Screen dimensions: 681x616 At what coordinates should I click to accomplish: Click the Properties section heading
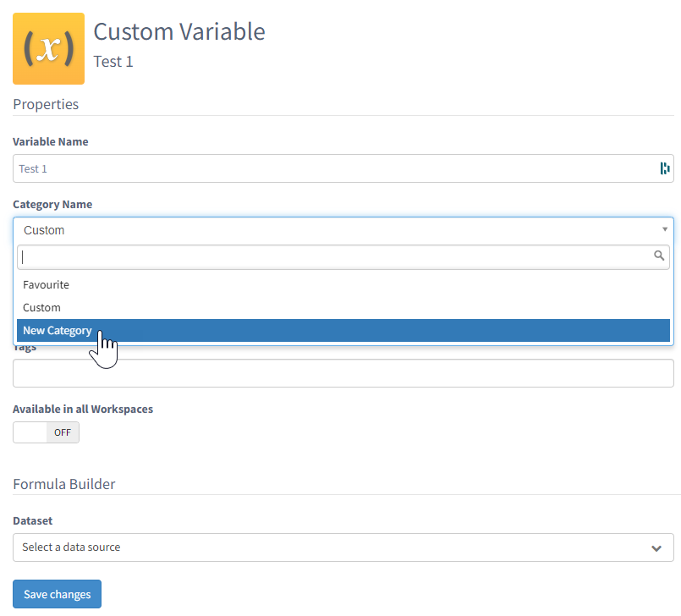click(x=46, y=104)
